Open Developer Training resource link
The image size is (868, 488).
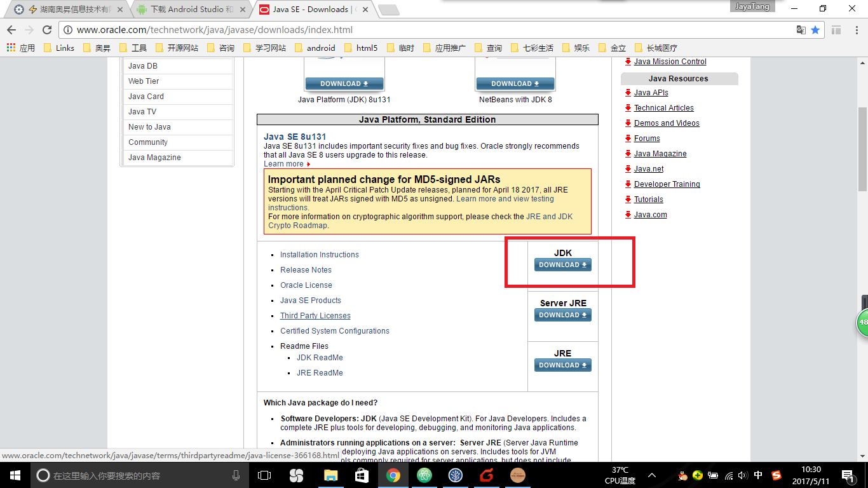(x=667, y=184)
